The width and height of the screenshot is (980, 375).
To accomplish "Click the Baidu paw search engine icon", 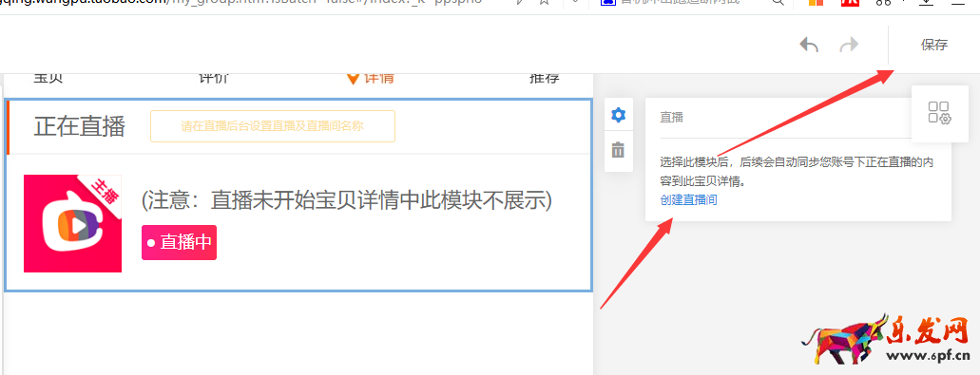I will point(606,3).
